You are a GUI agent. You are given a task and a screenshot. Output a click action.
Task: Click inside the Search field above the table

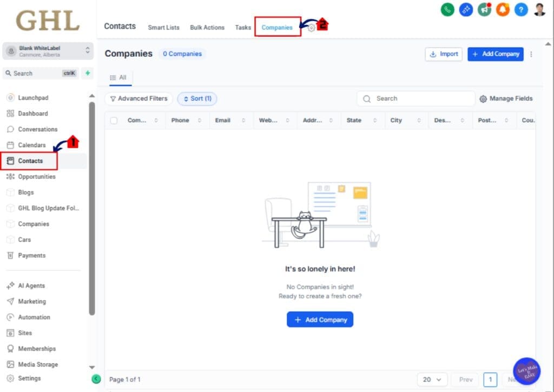(415, 98)
